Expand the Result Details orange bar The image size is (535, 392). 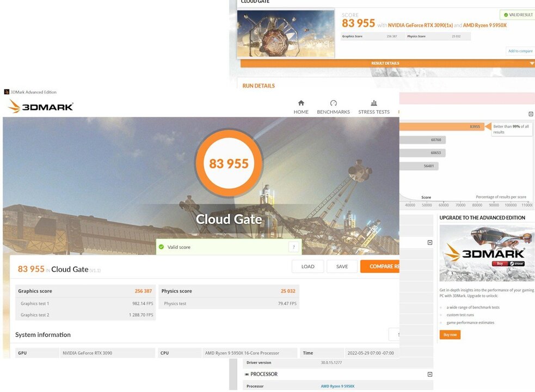(388, 63)
